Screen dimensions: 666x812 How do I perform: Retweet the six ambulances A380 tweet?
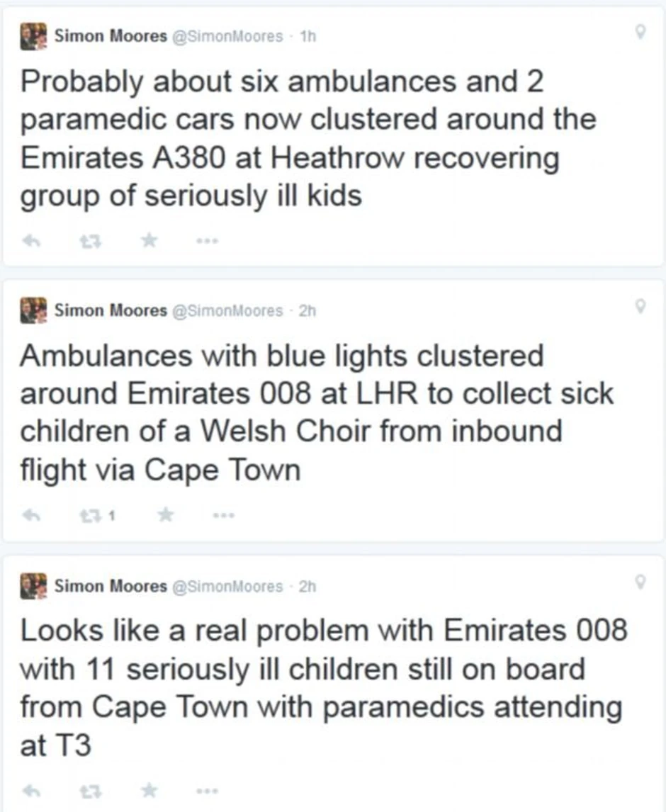(88, 241)
